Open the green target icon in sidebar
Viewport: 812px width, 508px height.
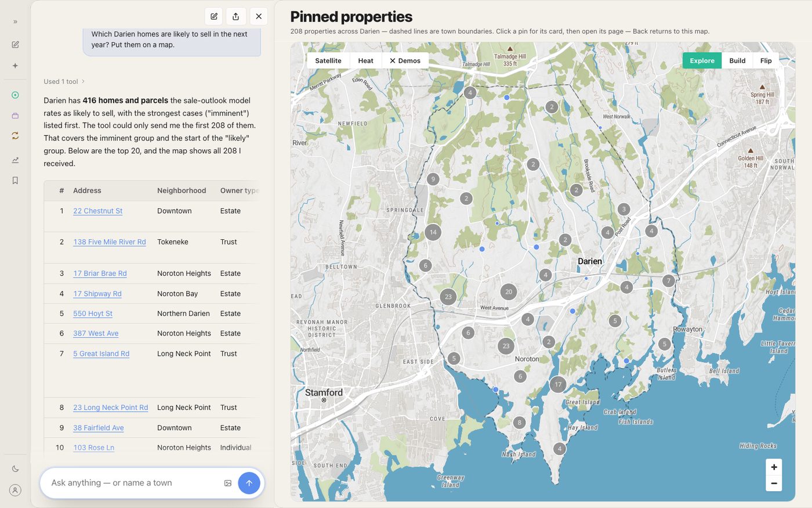(15, 95)
